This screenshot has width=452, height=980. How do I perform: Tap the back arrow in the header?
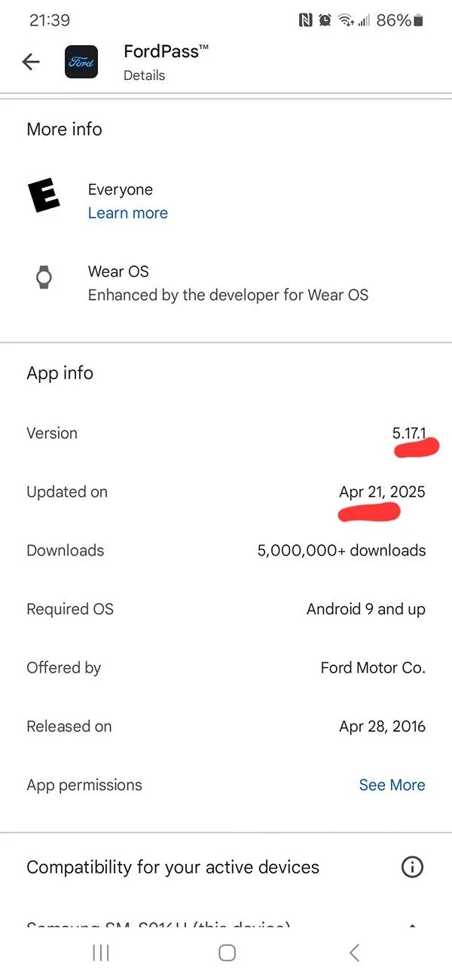click(31, 62)
